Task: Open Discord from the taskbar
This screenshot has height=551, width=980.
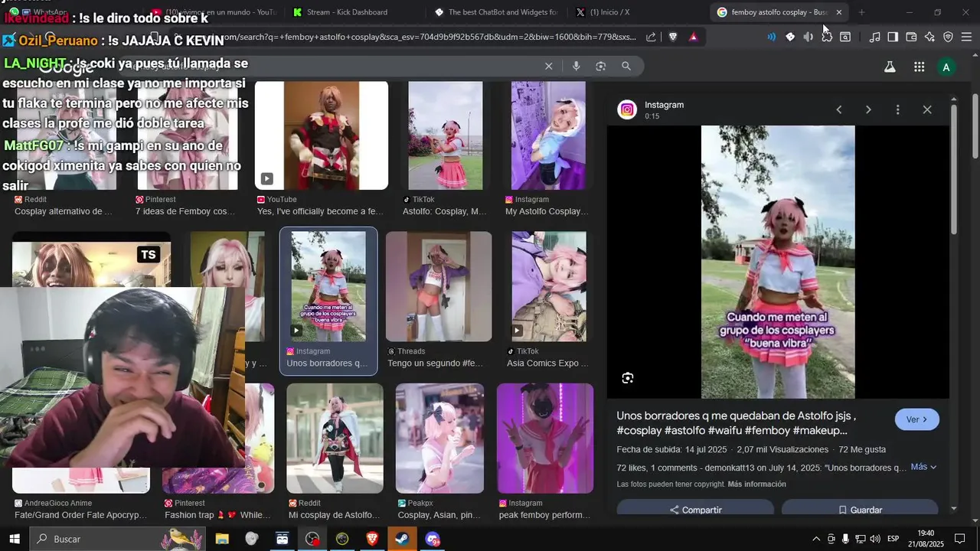Action: [433, 539]
